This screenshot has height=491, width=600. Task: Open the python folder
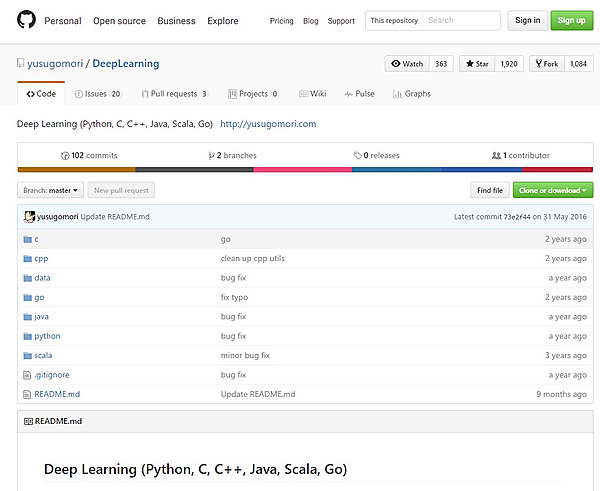click(47, 336)
